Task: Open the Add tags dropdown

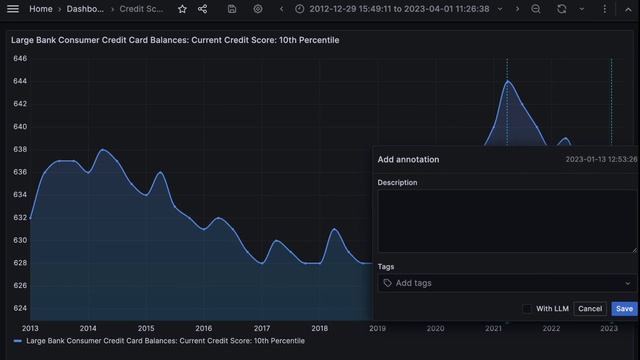Action: point(507,283)
